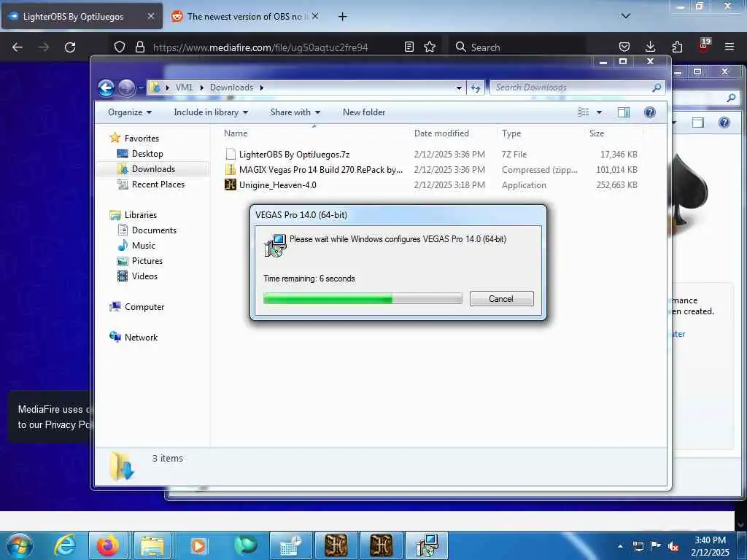The height and width of the screenshot is (560, 747).
Task: Sort by Type column header
Action: click(x=541, y=133)
